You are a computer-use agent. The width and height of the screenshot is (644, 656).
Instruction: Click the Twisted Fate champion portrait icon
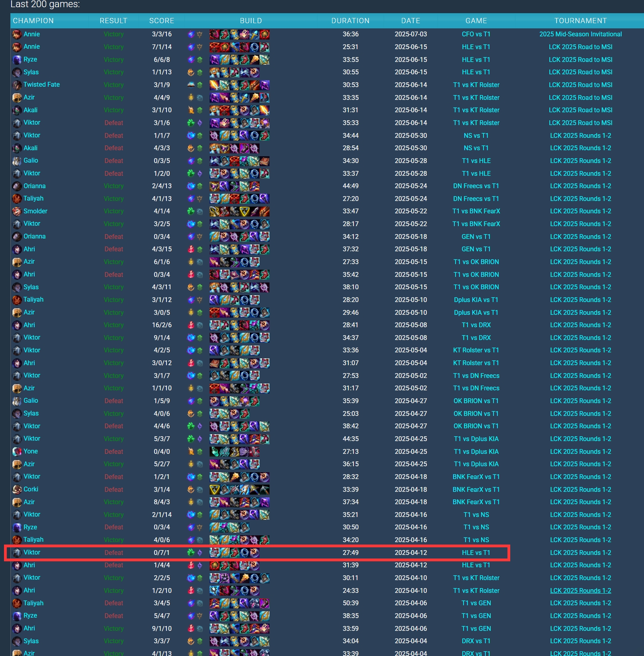coord(17,85)
